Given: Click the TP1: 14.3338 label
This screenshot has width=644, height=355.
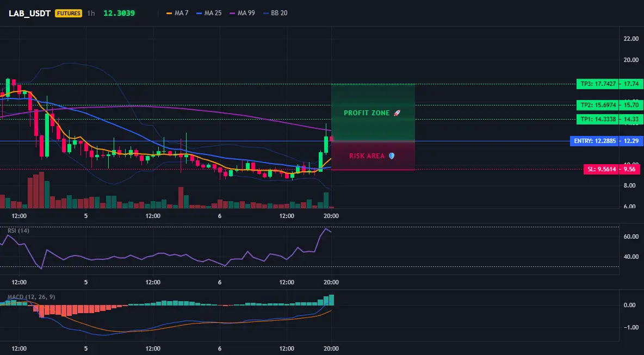Looking at the screenshot, I should 598,120.
